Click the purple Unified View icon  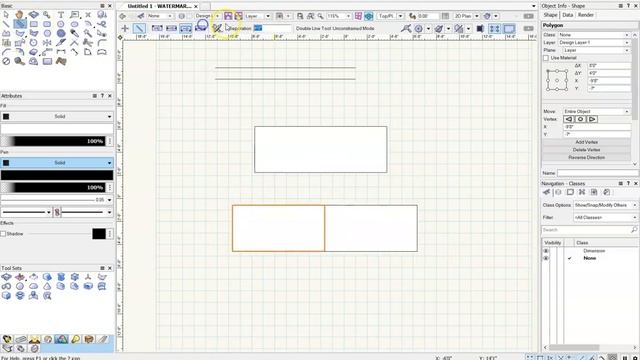point(358,16)
